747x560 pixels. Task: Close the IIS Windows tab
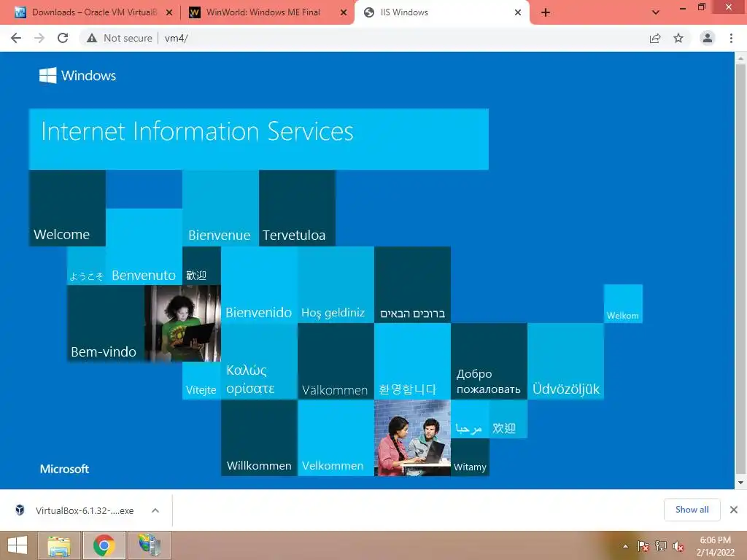click(x=518, y=12)
